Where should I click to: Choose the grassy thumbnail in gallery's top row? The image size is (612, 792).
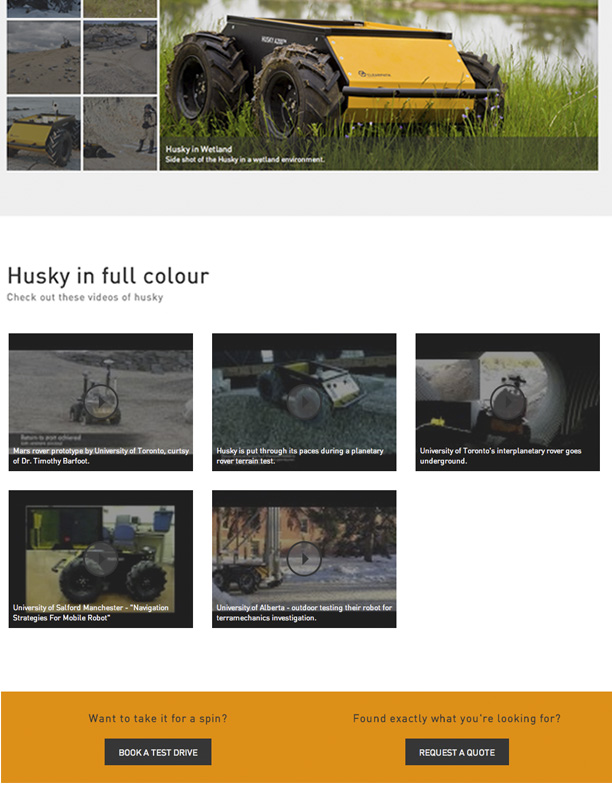pos(120,7)
